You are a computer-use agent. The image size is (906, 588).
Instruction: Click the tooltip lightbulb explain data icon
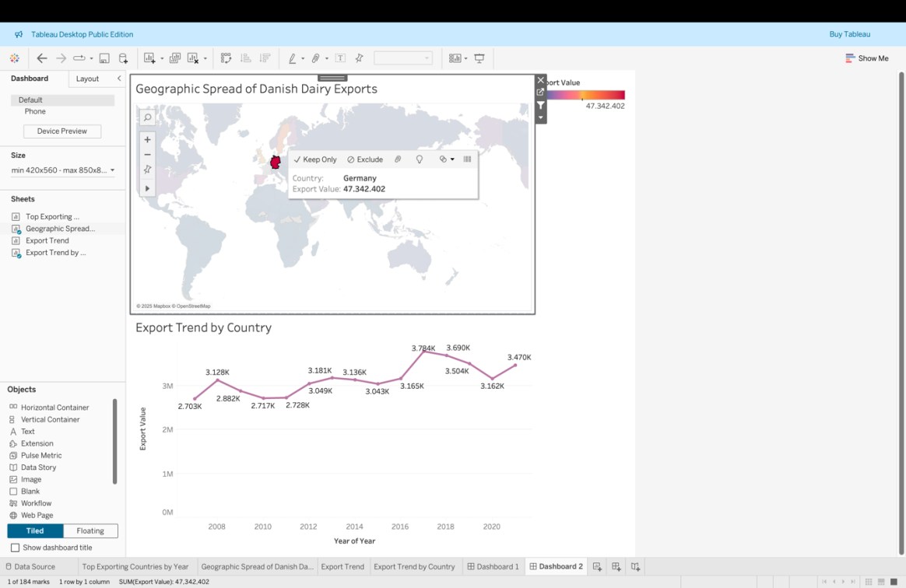click(x=420, y=159)
